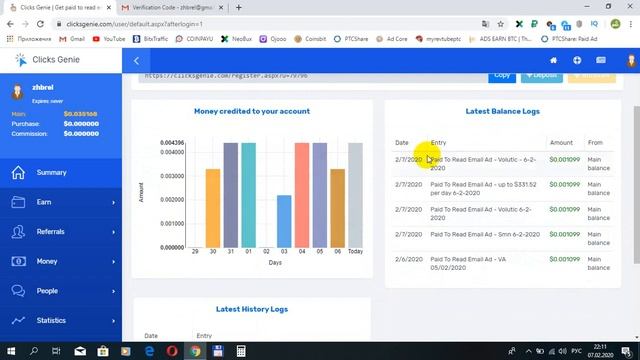Screen dimensions: 640x360
Task: Open NeoBux bookmark
Action: pyautogui.click(x=236, y=39)
